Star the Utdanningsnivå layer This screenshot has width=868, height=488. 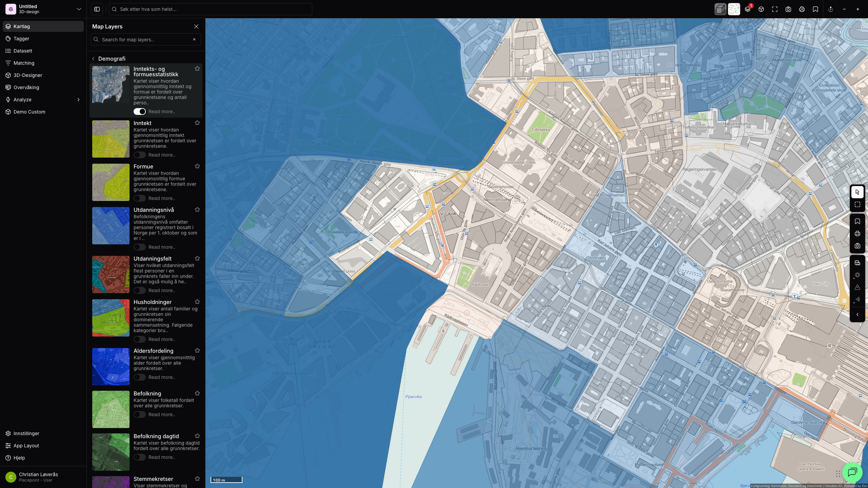197,209
